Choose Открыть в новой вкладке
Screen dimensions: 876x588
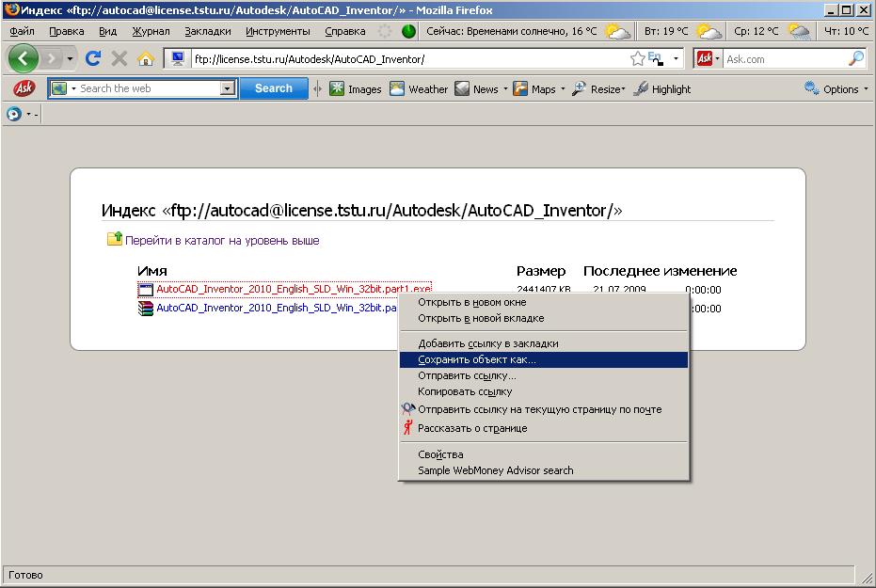543,318
